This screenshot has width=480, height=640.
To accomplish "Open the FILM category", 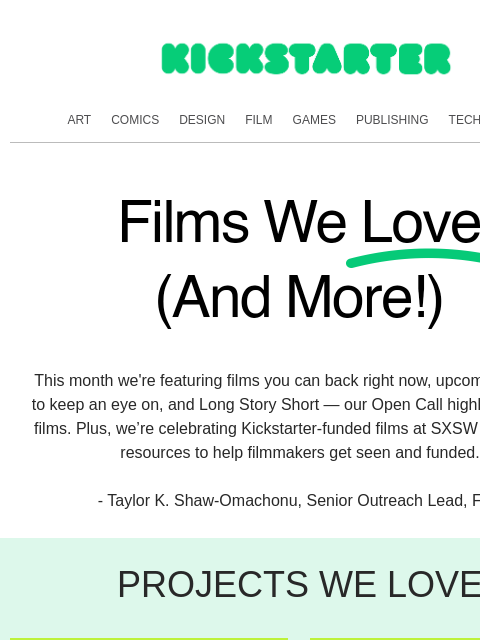I will click(x=259, y=120).
